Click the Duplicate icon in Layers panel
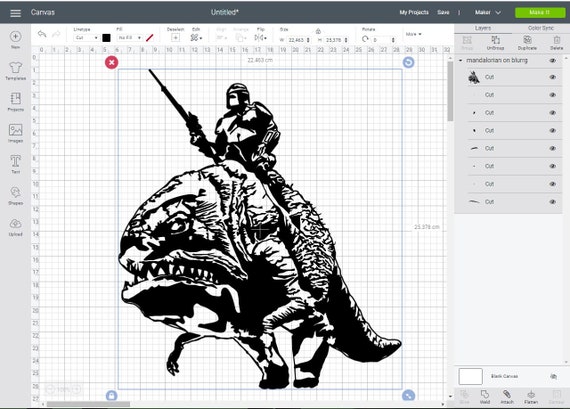Image resolution: width=570 pixels, height=409 pixels. (527, 43)
